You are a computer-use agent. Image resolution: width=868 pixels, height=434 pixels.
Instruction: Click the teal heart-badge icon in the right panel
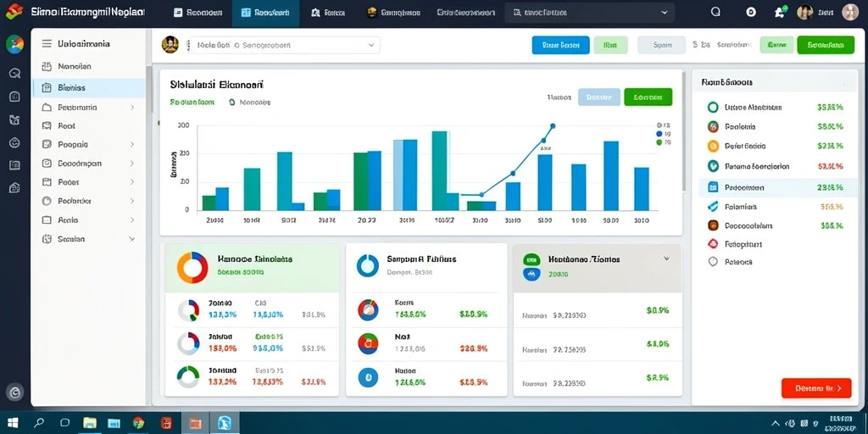pyautogui.click(x=713, y=166)
